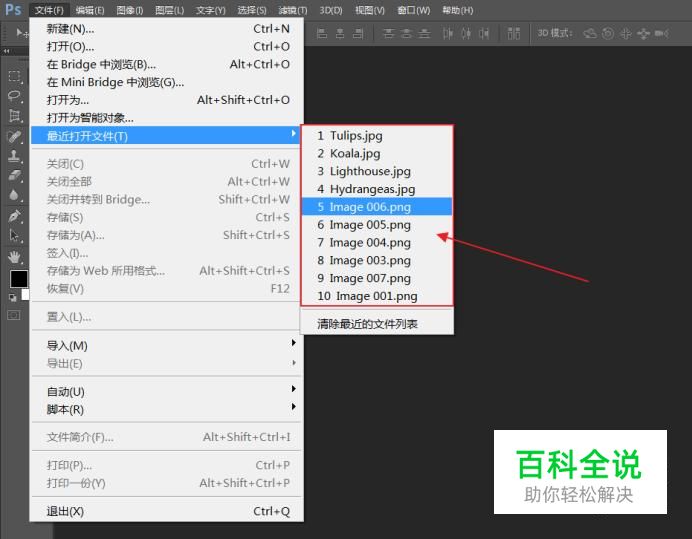The height and width of the screenshot is (539, 692).
Task: Choose 打开(O)... from File menu
Action: pos(167,46)
